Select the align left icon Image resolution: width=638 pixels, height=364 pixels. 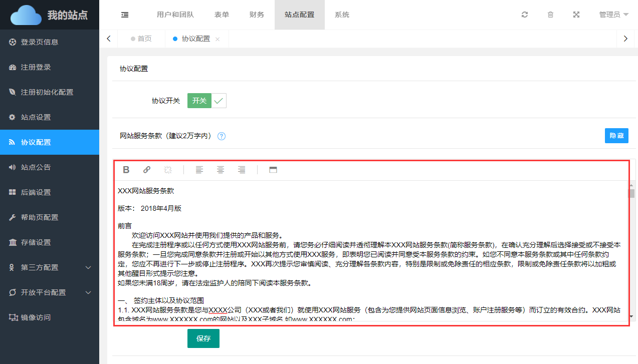tap(199, 170)
